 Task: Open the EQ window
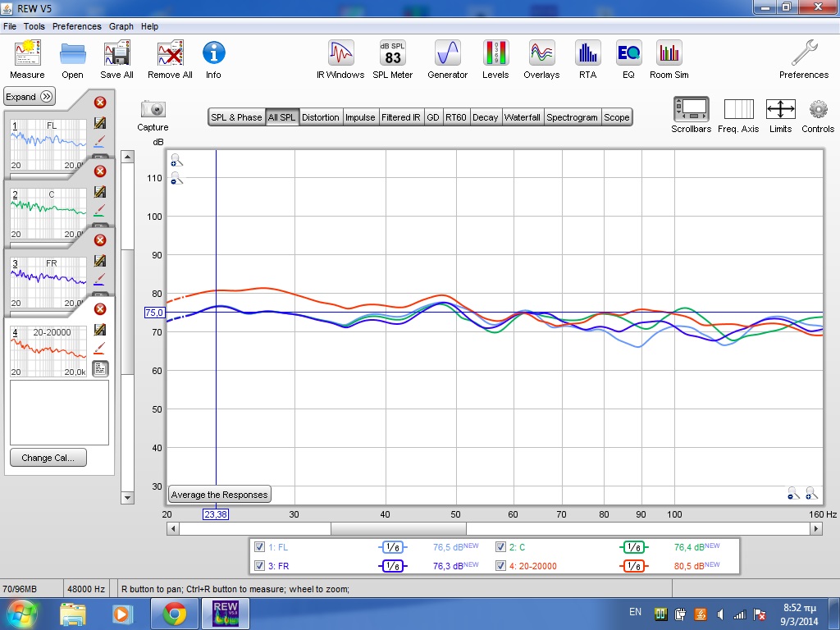click(628, 54)
